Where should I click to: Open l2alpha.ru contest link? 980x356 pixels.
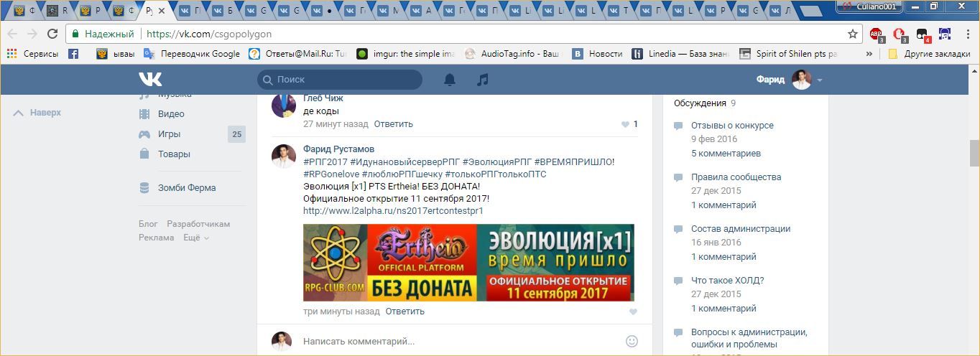(x=393, y=210)
